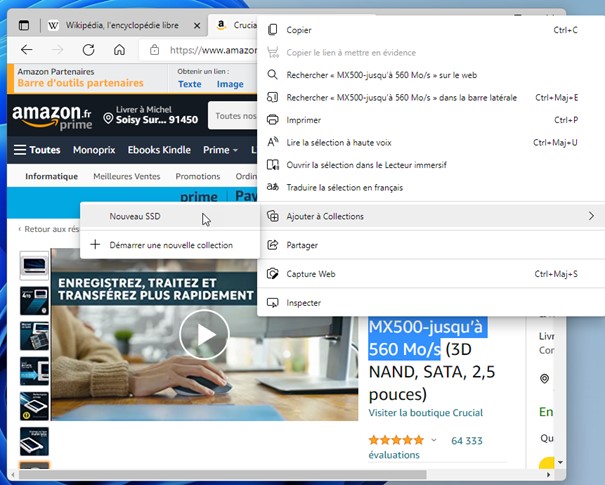Reload the page with the refresh icon

click(88, 50)
